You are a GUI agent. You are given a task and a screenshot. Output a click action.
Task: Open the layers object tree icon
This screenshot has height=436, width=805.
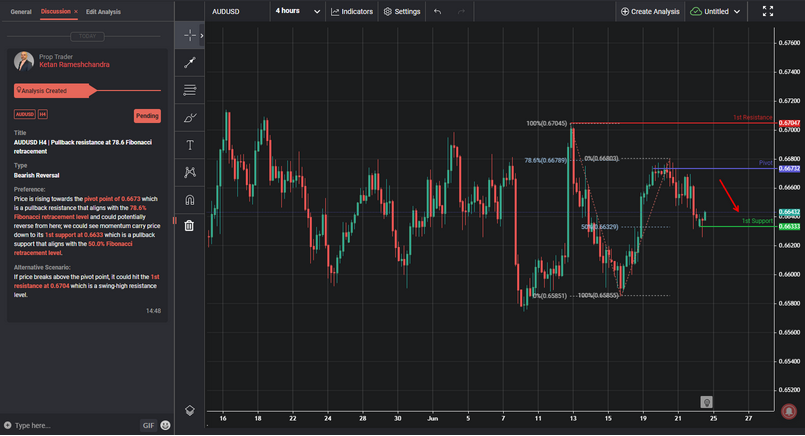coord(189,410)
